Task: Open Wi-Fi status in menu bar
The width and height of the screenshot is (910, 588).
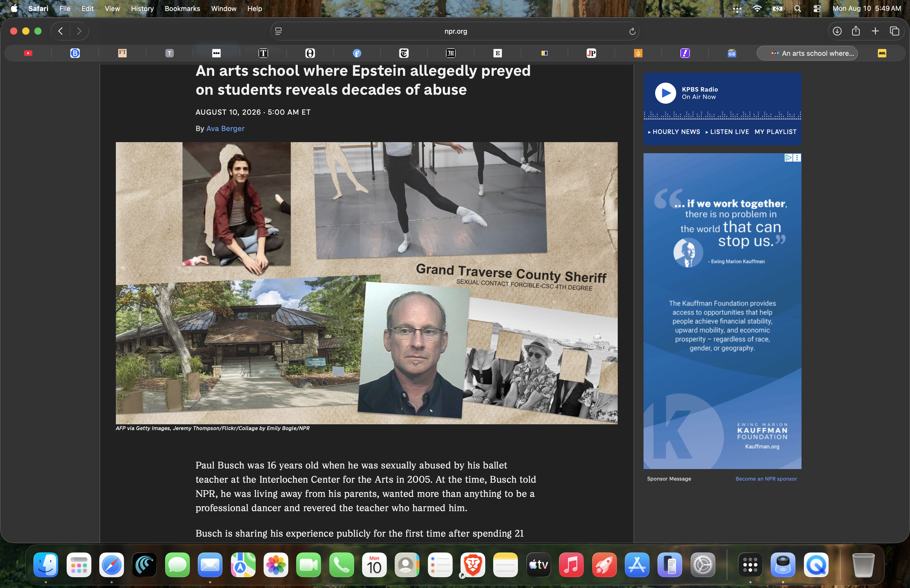Action: [756, 8]
